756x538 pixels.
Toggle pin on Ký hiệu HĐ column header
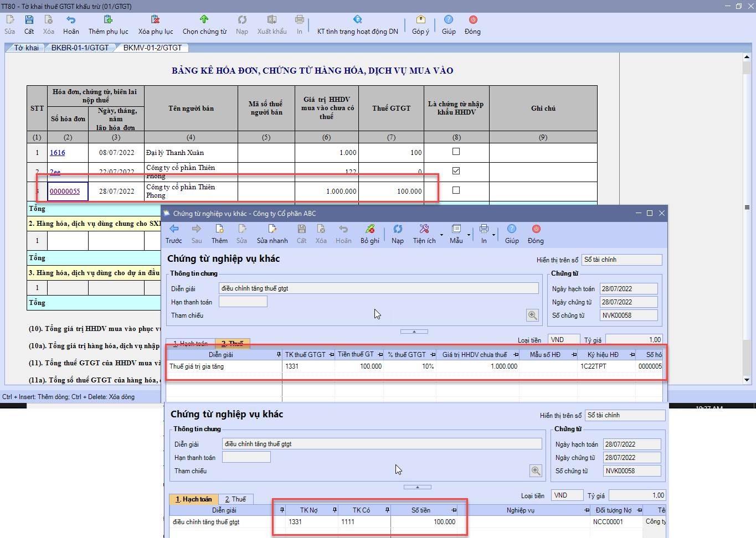pos(632,355)
